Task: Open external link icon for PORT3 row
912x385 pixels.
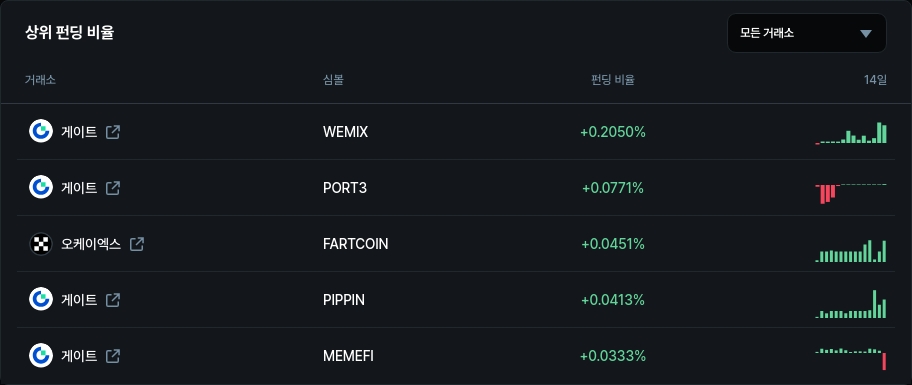Action: point(113,188)
